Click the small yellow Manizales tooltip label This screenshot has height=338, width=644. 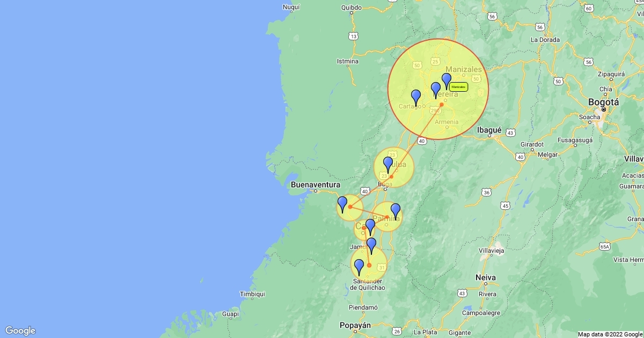click(458, 87)
